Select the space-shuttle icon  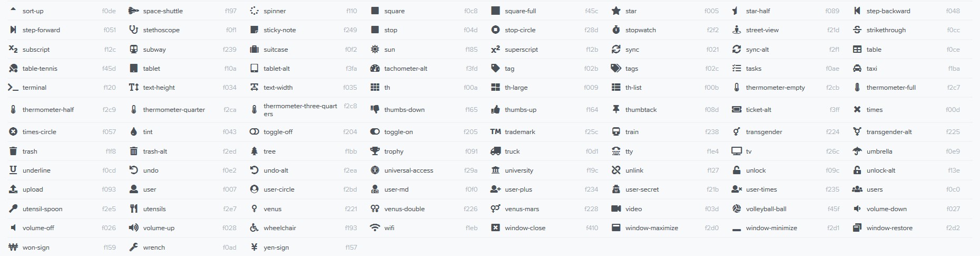coord(134,11)
